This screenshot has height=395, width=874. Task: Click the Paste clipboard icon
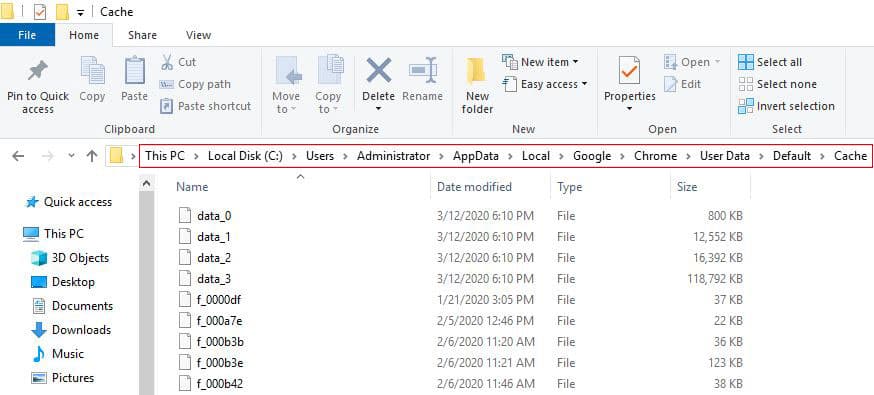pos(134,71)
